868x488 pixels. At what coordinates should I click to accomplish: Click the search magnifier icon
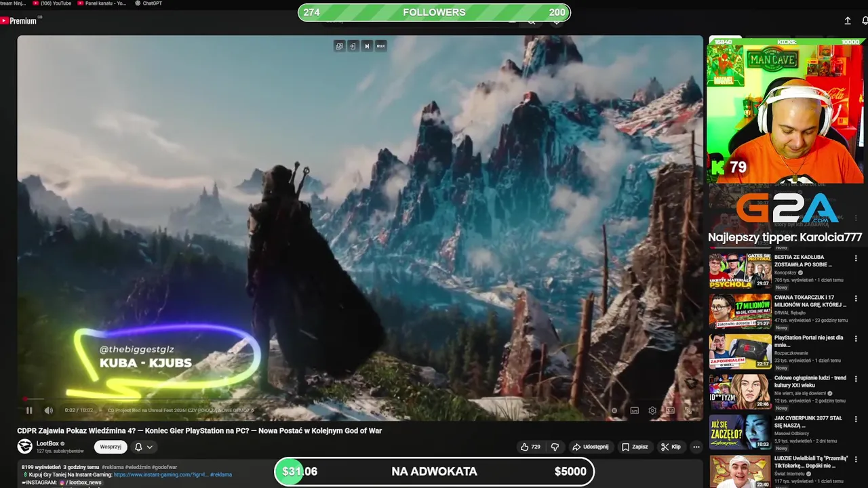coord(532,21)
